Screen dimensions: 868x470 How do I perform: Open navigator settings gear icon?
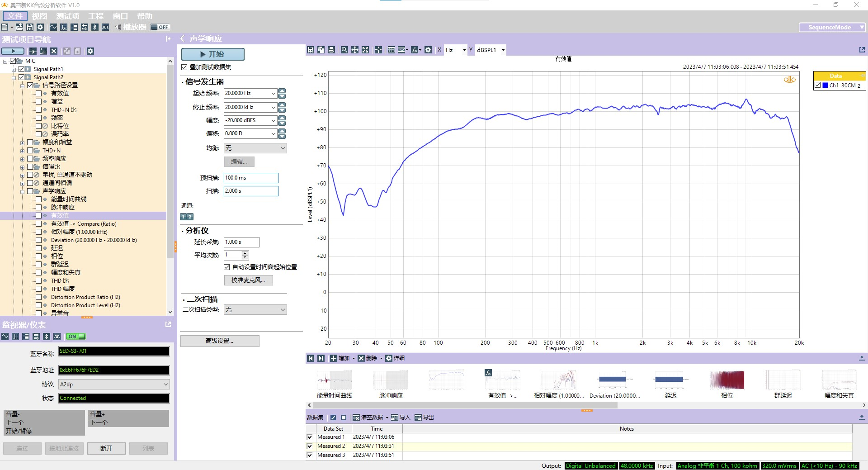pos(90,51)
